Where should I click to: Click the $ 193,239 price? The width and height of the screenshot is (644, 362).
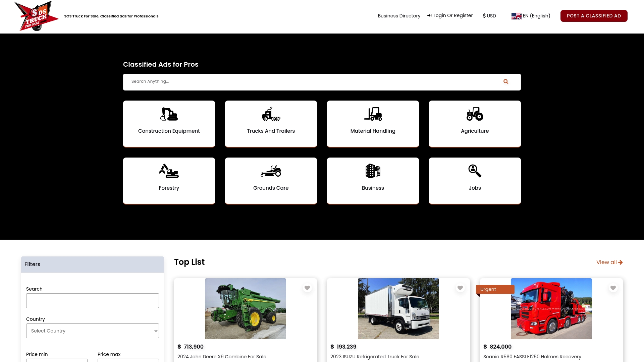pyautogui.click(x=343, y=347)
